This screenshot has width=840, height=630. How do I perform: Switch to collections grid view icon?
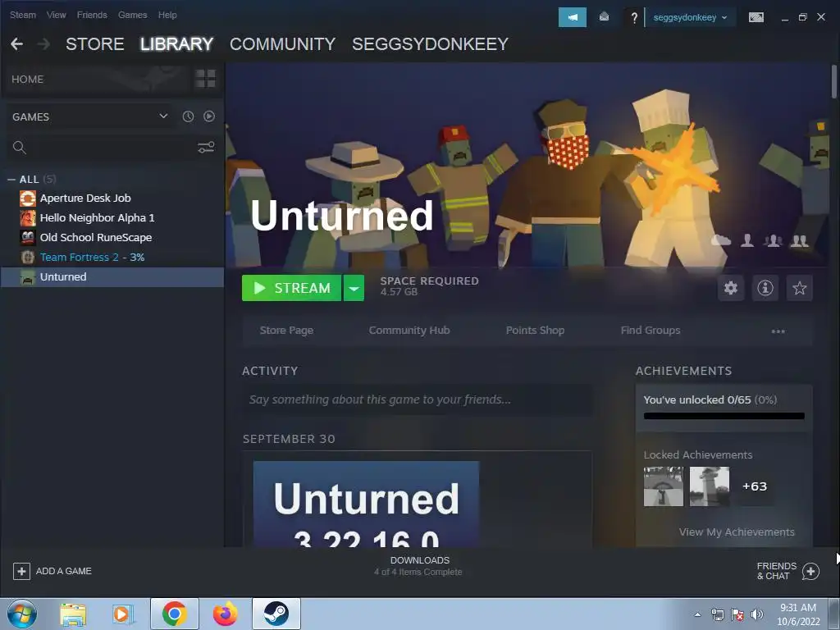[x=205, y=79]
